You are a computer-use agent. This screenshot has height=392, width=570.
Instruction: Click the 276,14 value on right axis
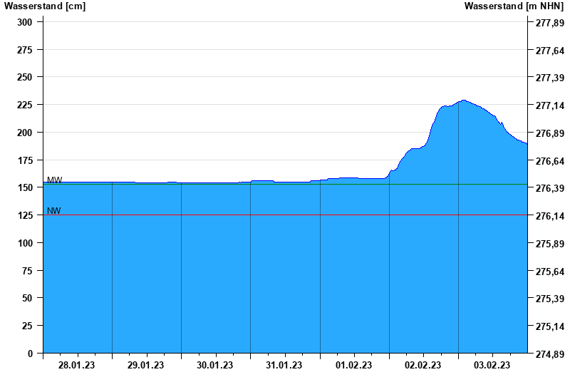pos(550,216)
